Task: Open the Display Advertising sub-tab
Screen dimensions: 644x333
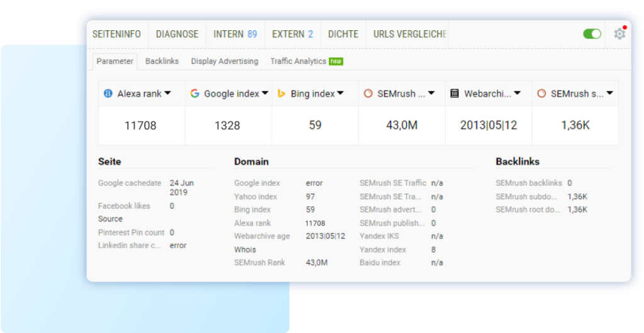Action: [x=225, y=62]
